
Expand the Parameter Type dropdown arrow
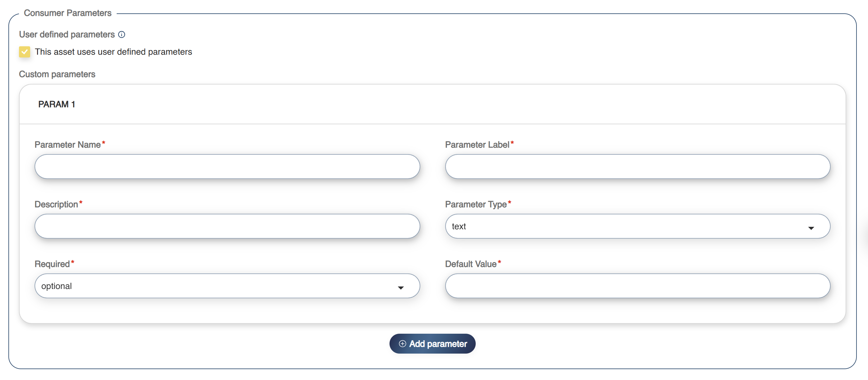[x=811, y=228]
